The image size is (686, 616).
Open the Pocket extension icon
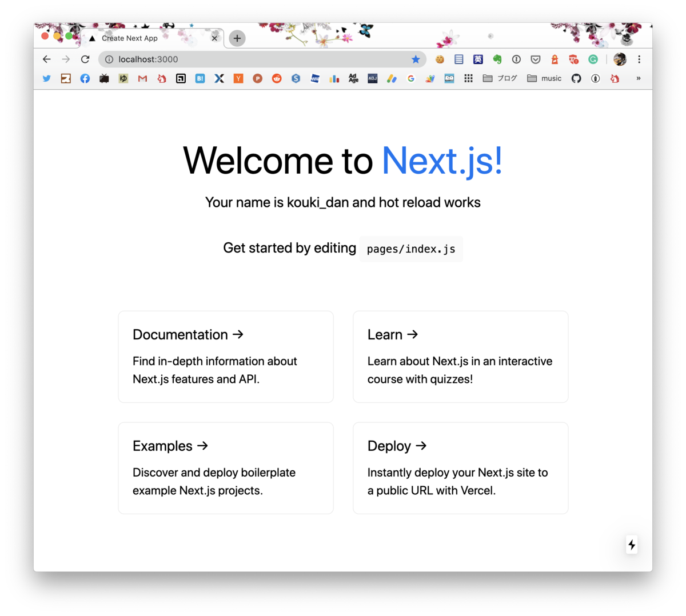click(536, 59)
